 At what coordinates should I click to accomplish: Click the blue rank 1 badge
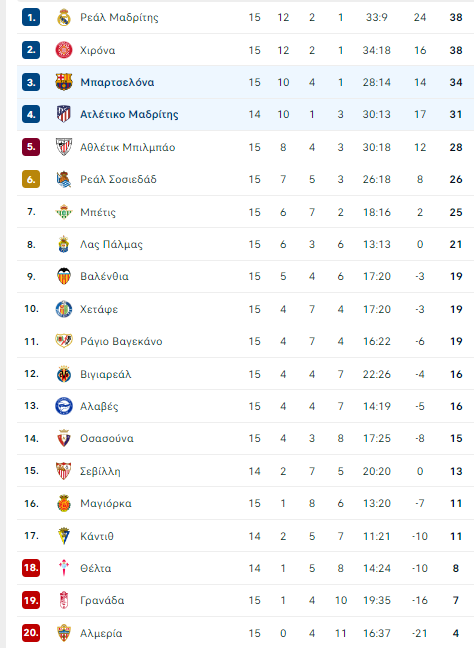(31, 17)
